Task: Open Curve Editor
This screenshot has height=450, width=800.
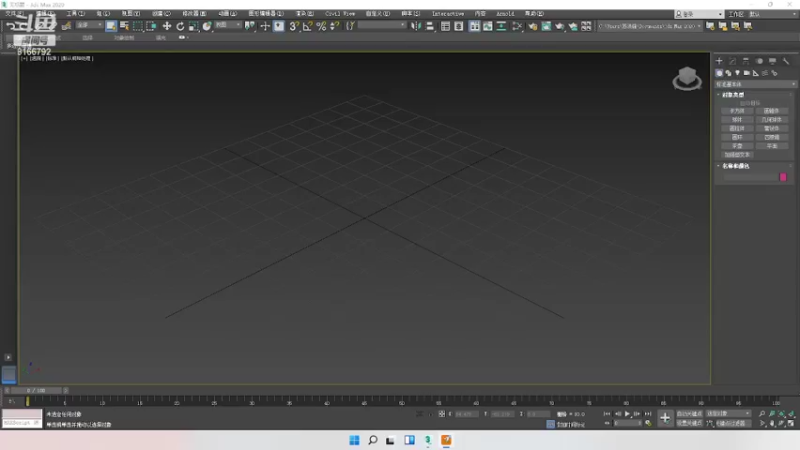Action: tap(488, 26)
